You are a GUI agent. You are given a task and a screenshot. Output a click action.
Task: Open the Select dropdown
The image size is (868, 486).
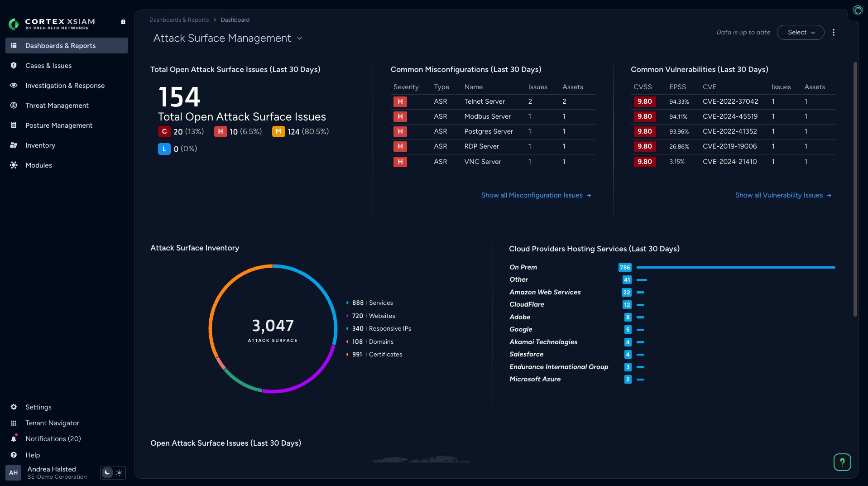click(800, 33)
